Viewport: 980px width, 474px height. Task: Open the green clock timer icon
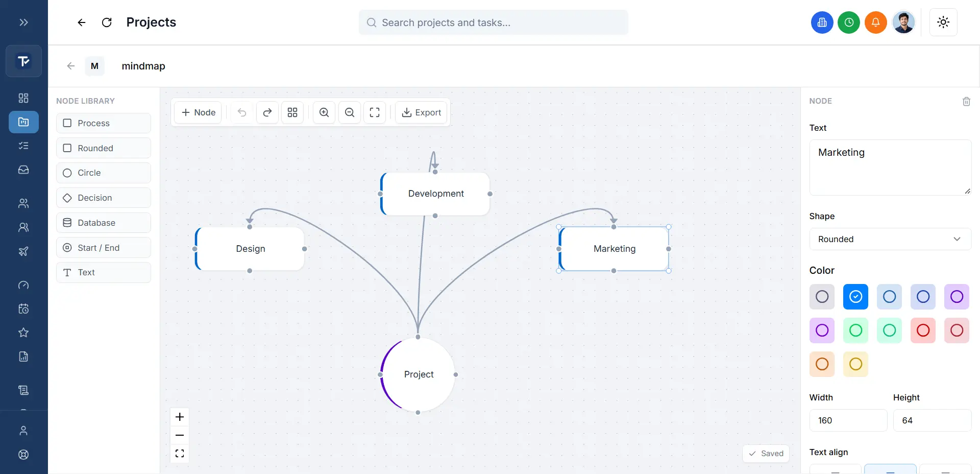(x=849, y=22)
